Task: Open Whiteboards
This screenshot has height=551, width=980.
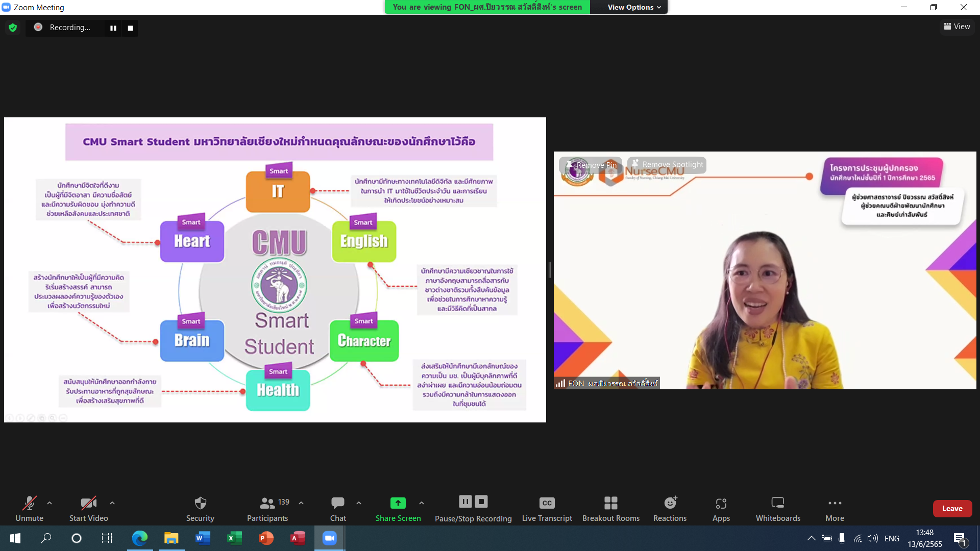Action: point(778,509)
